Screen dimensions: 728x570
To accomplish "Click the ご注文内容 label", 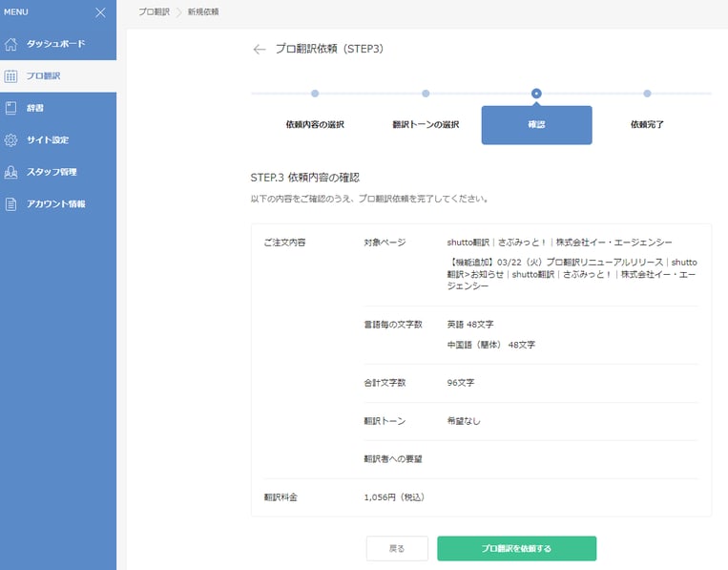I will tap(284, 242).
